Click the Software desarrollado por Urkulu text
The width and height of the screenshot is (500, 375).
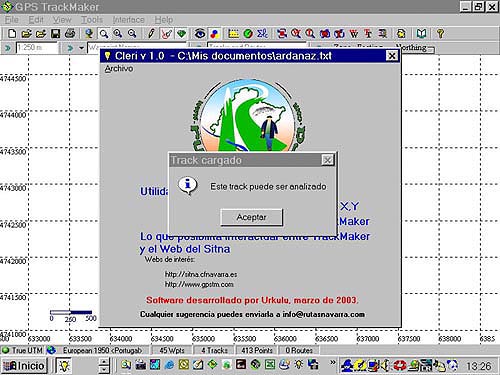(252, 300)
